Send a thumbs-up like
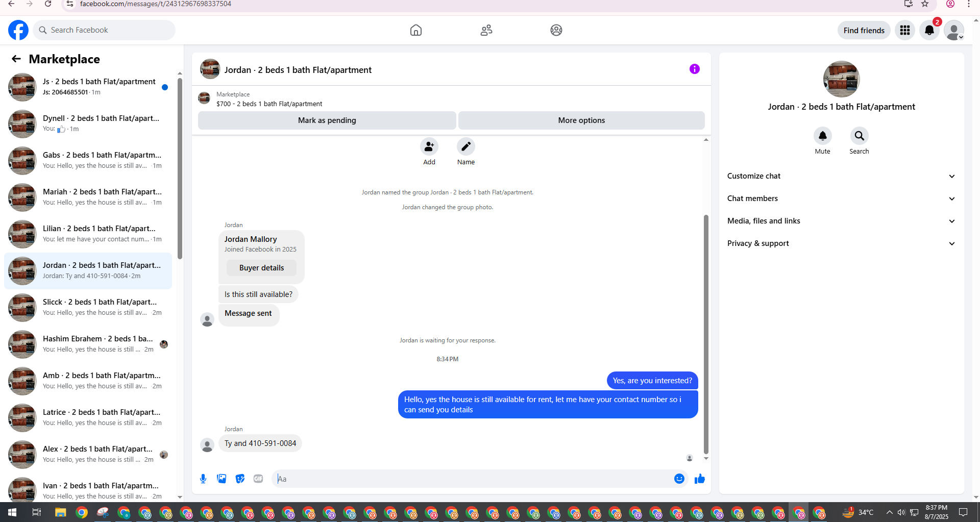This screenshot has width=980, height=522. (700, 479)
